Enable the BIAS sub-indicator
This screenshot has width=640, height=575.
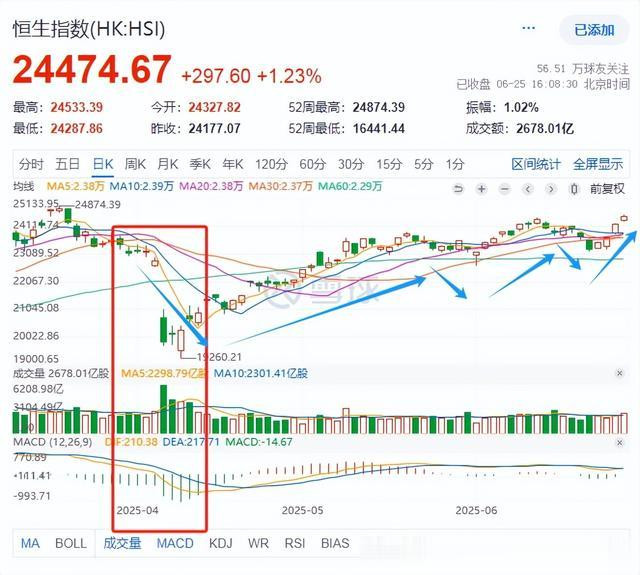click(335, 543)
